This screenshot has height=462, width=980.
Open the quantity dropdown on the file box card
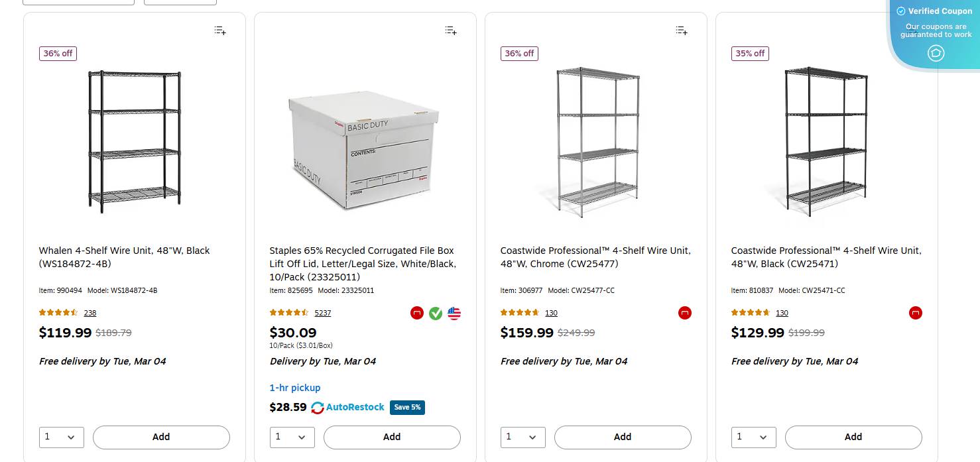coord(292,437)
